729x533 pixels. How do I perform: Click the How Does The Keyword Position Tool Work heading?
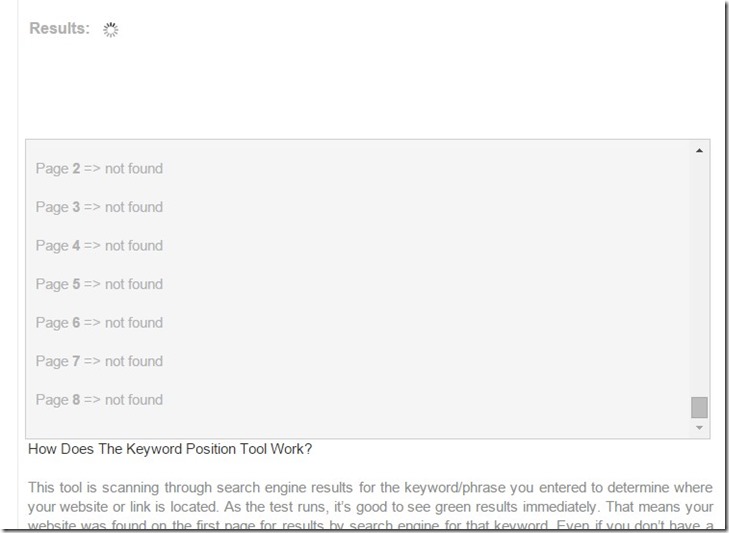click(x=170, y=449)
